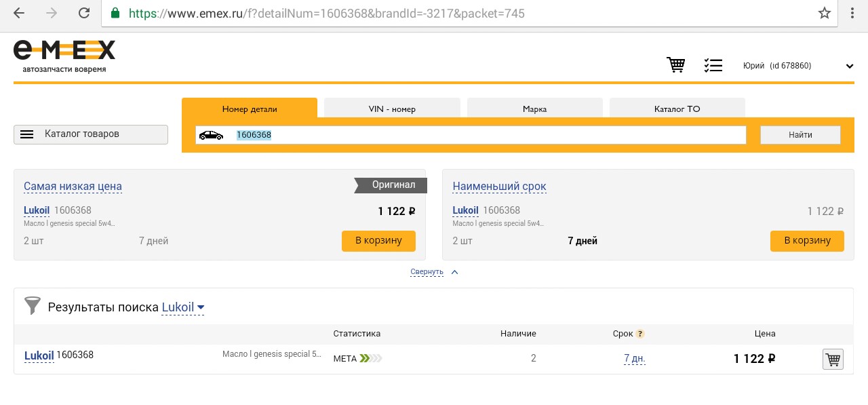The width and height of the screenshot is (868, 405).
Task: Open the Каталог ТО tab
Action: (677, 109)
